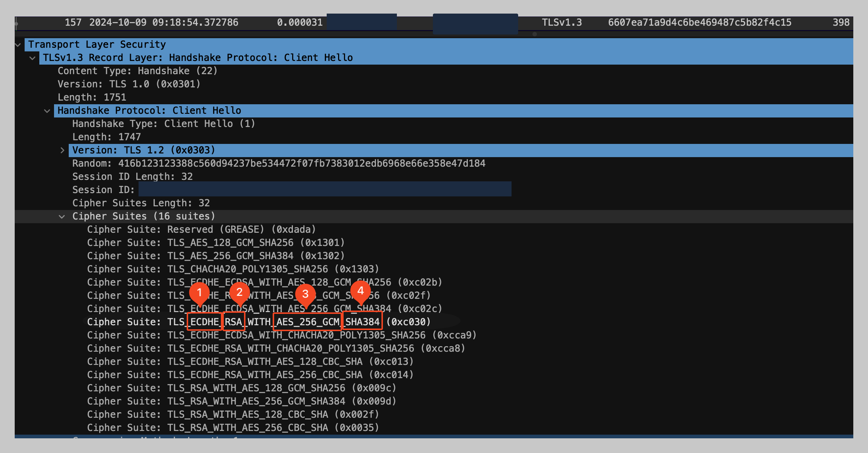Select TLS_ECDHE_RSA_WITH_AES_128_CBC_SHA (0xc013)

click(250, 362)
